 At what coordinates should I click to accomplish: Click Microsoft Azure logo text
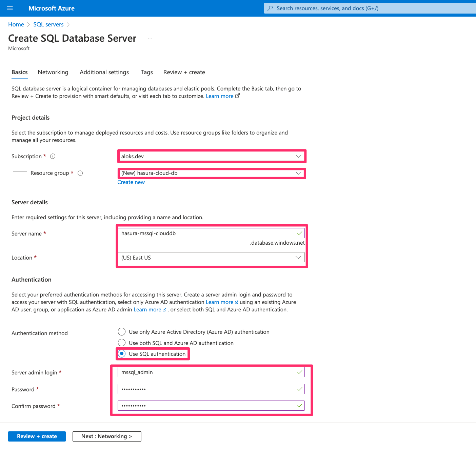point(52,8)
